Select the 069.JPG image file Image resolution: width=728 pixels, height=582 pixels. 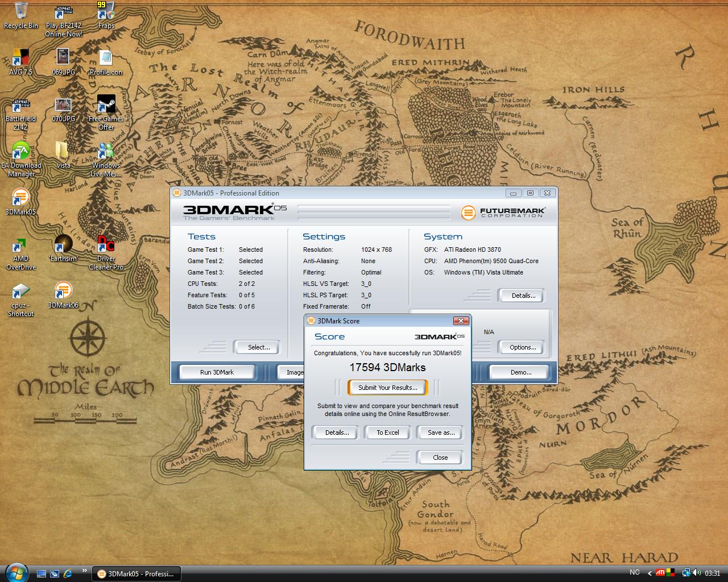63,62
